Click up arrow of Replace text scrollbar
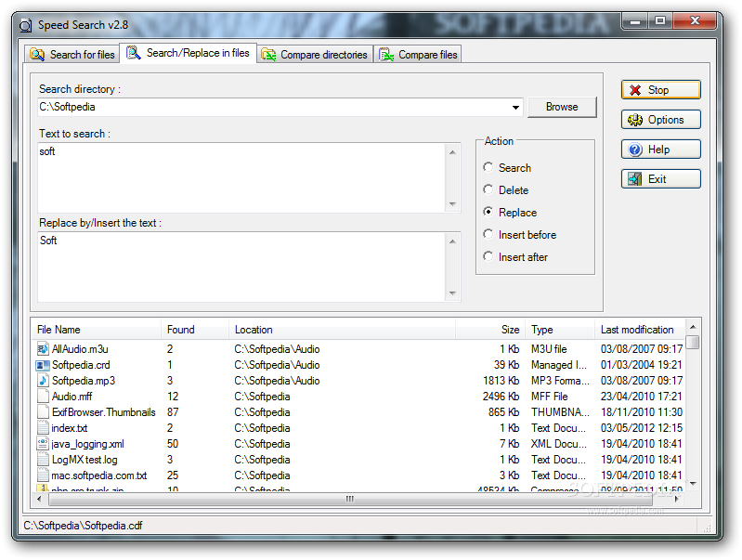742x560 pixels. click(x=452, y=241)
